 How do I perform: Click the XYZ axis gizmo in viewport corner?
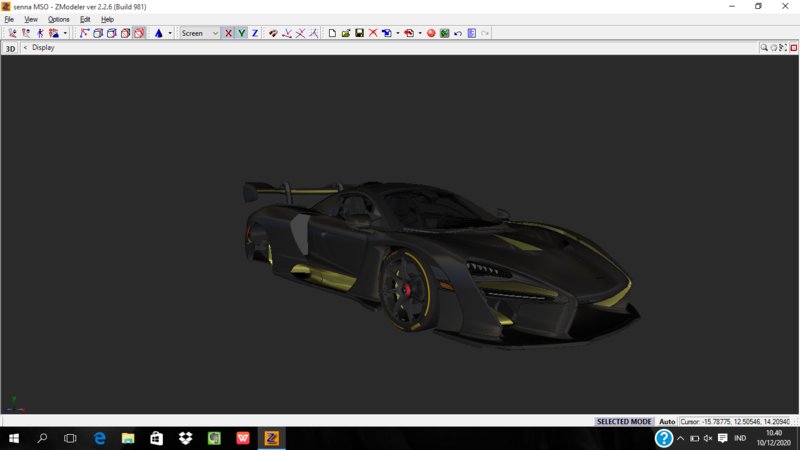[x=14, y=405]
